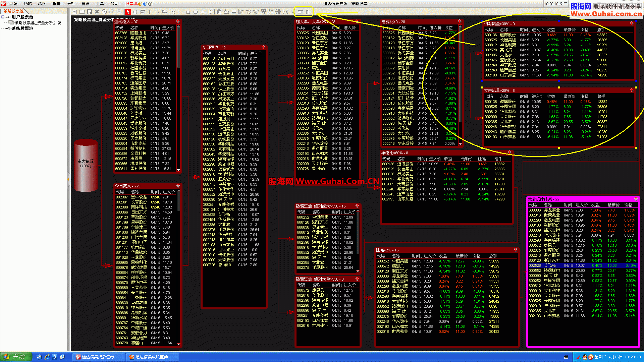
Task: Select the 603766 隆鑫通用 row in 连续流入
Action: (x=145, y=33)
